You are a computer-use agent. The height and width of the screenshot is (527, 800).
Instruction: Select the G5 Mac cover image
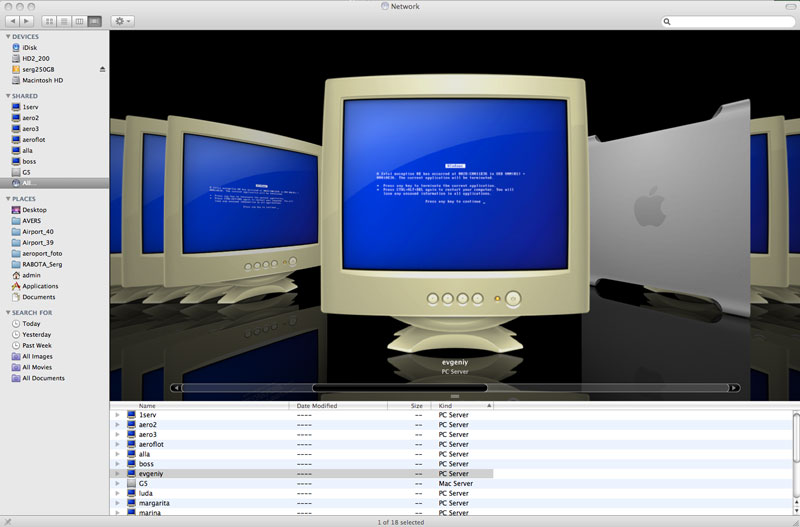[x=669, y=207]
